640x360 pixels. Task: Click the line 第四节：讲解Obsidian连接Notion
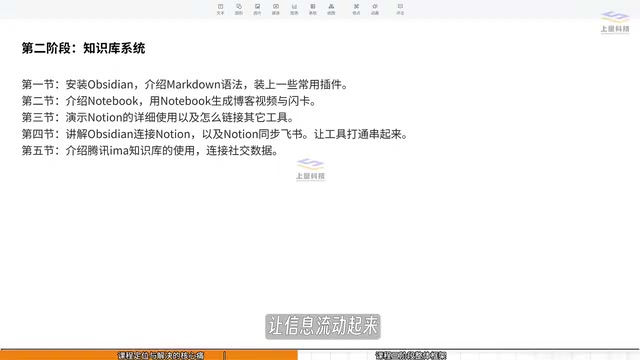[x=215, y=134]
